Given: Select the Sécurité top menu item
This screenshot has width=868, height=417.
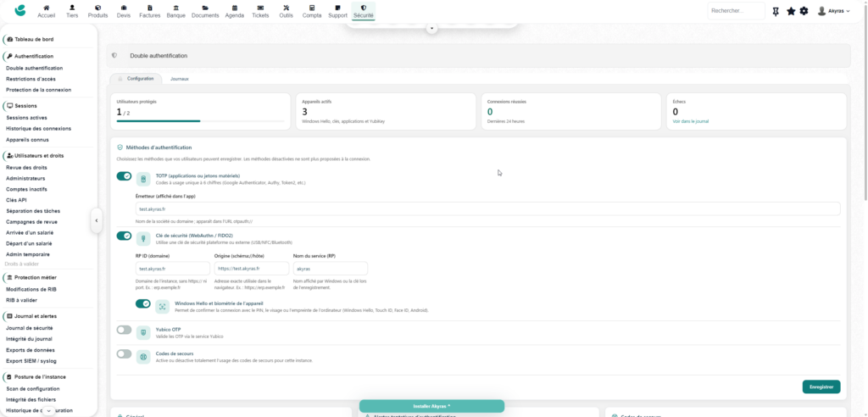Looking at the screenshot, I should 363,11.
